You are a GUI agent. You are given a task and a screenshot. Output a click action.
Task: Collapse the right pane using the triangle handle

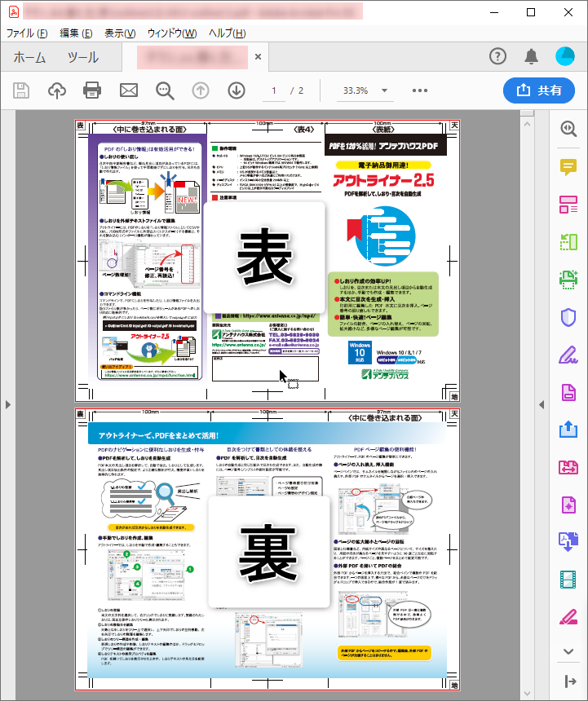coord(542,405)
